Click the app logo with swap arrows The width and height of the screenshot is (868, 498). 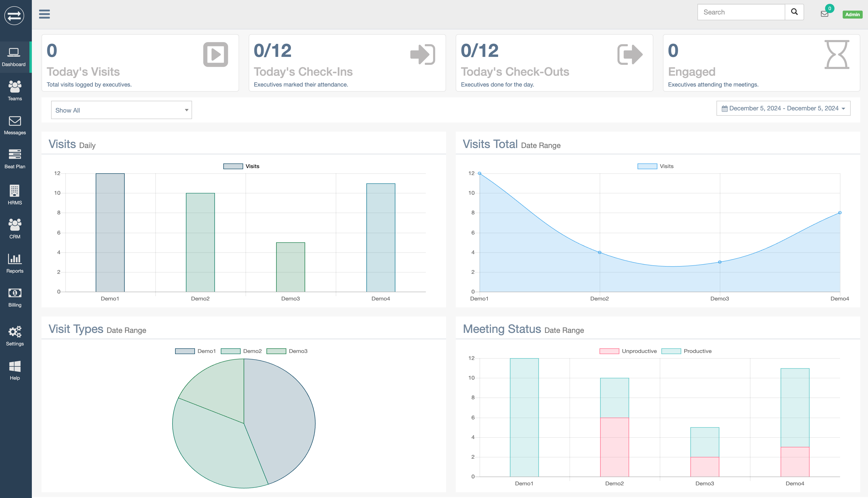(x=14, y=15)
